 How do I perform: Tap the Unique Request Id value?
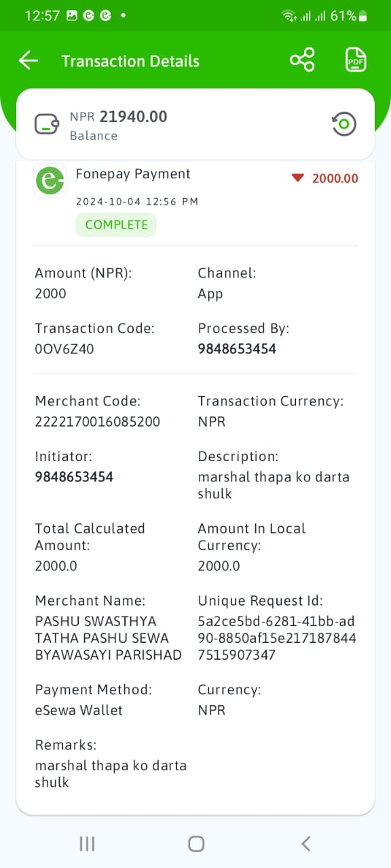click(277, 638)
